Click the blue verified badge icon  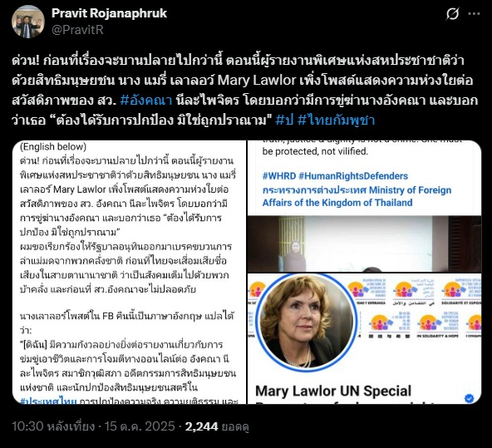(x=469, y=398)
